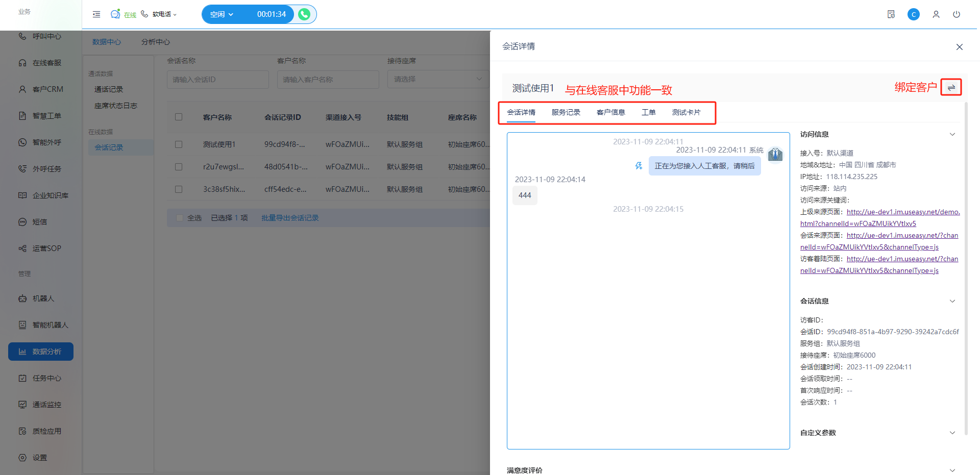The image size is (980, 475).
Task: Click the 绑定客户 swap icon
Action: click(x=951, y=87)
